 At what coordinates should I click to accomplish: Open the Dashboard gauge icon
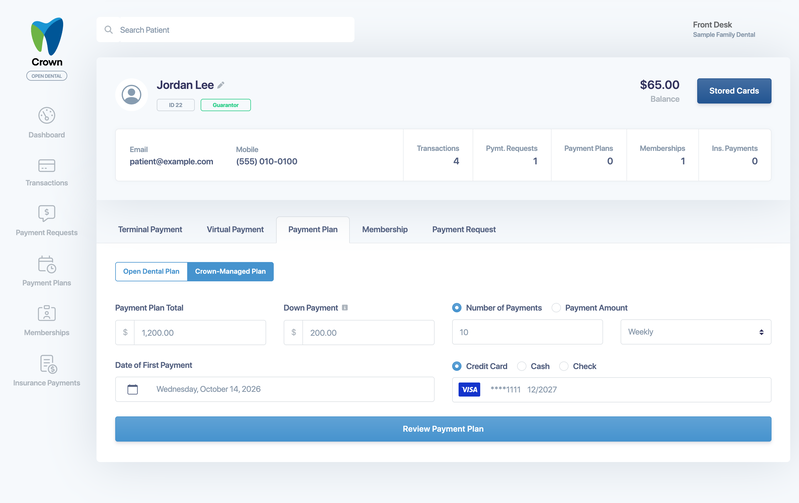(46, 115)
